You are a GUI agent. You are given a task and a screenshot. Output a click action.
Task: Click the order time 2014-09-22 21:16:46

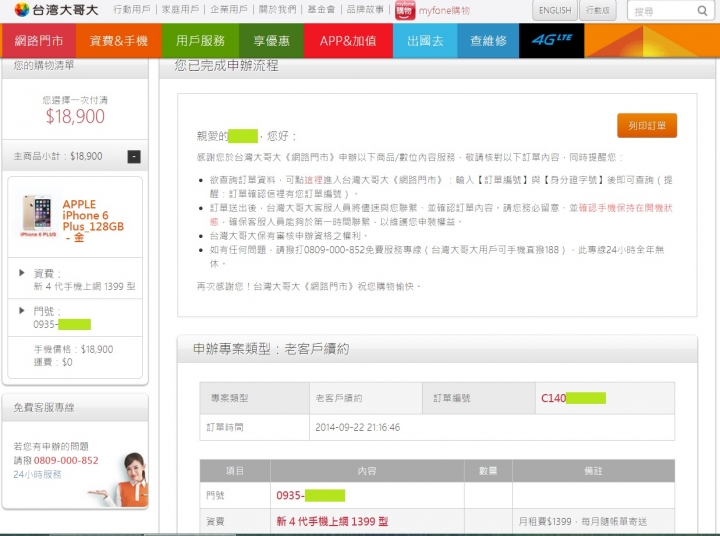357,427
